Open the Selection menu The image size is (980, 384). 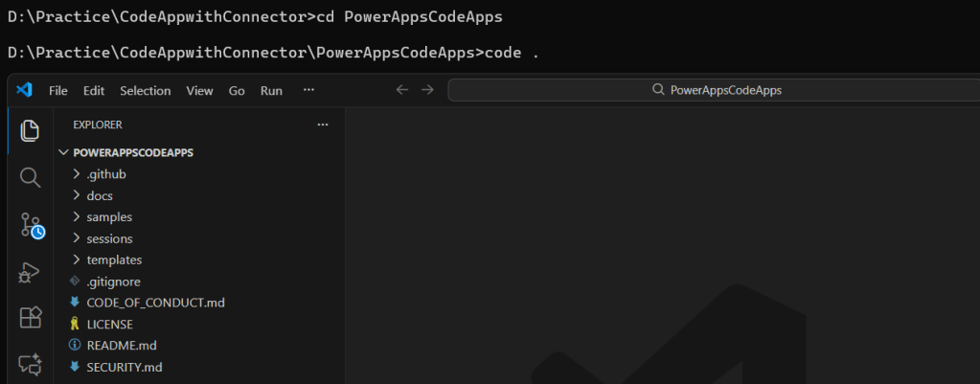pyautogui.click(x=145, y=91)
